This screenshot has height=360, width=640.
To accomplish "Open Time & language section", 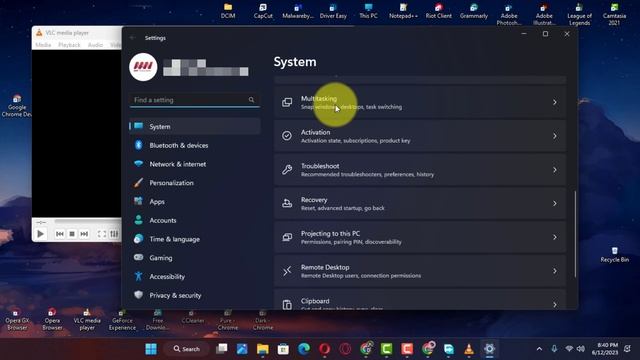I will click(195, 239).
